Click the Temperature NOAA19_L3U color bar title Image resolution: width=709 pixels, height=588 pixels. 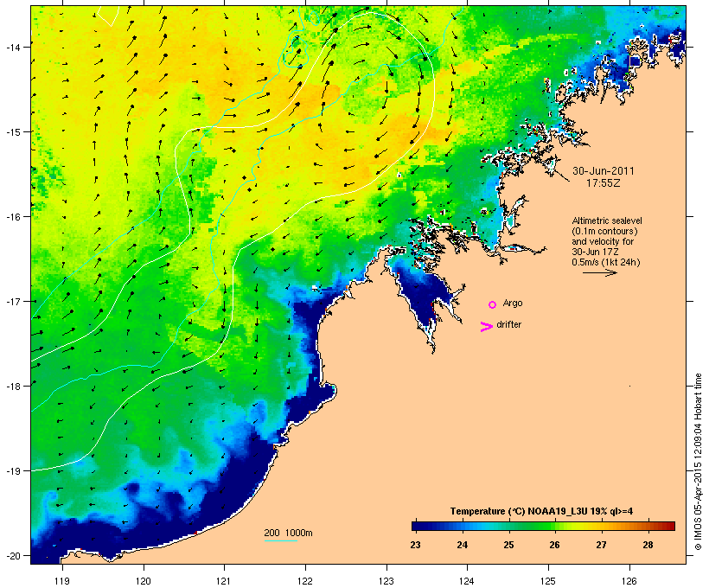(x=541, y=511)
